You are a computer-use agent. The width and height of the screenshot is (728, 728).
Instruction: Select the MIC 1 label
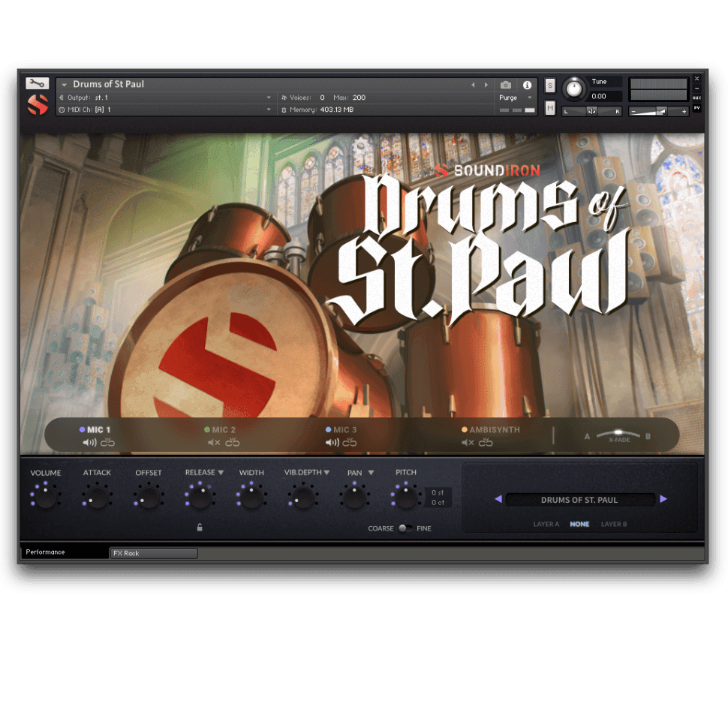[98, 430]
